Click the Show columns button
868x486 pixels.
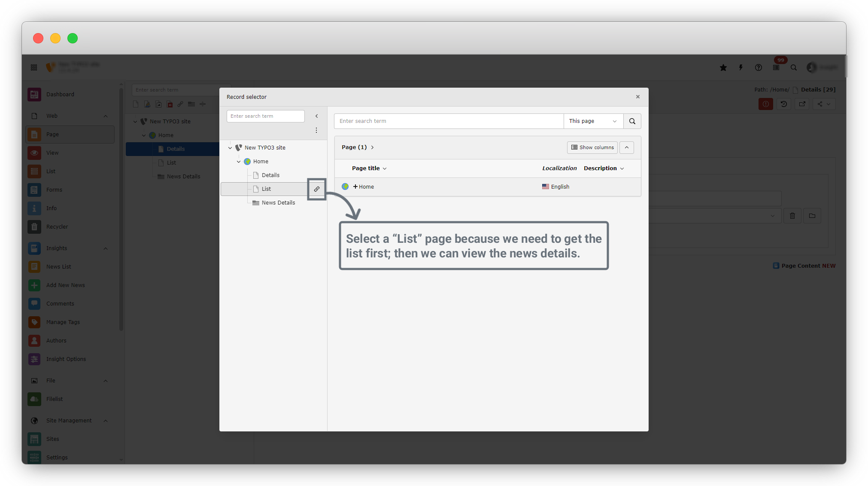(x=592, y=147)
